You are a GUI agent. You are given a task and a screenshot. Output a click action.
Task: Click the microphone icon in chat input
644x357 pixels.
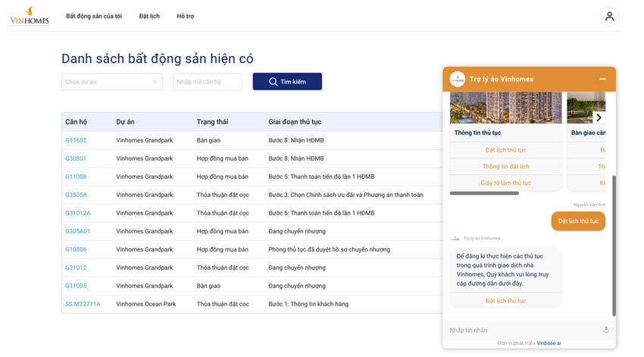606,330
